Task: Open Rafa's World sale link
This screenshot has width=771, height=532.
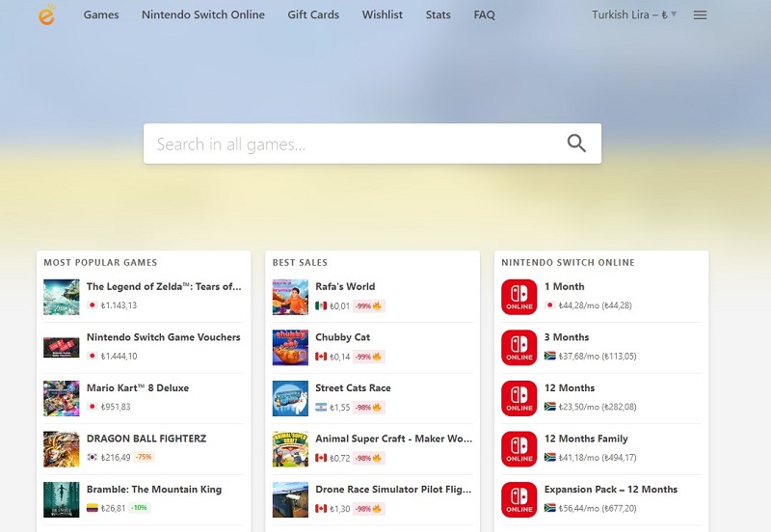Action: [345, 286]
